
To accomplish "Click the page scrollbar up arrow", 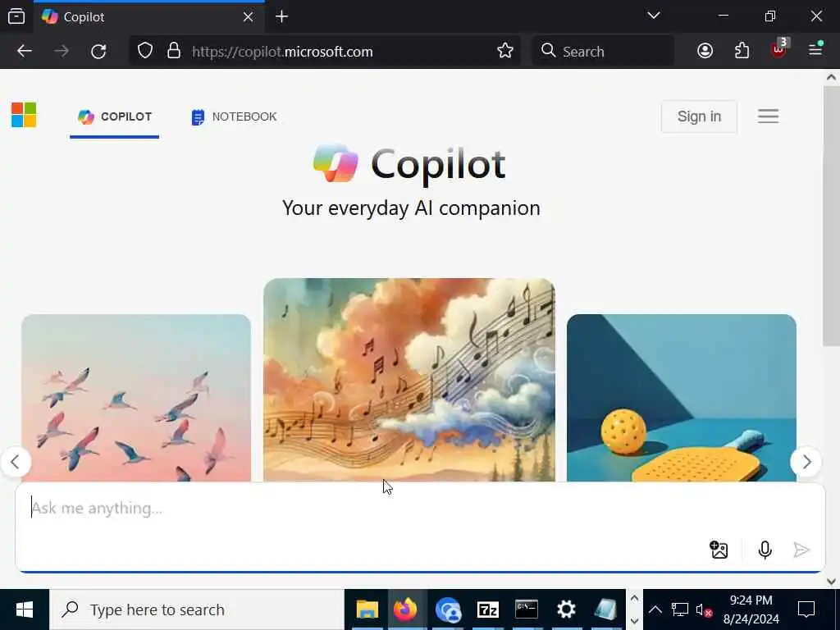I will point(831,77).
